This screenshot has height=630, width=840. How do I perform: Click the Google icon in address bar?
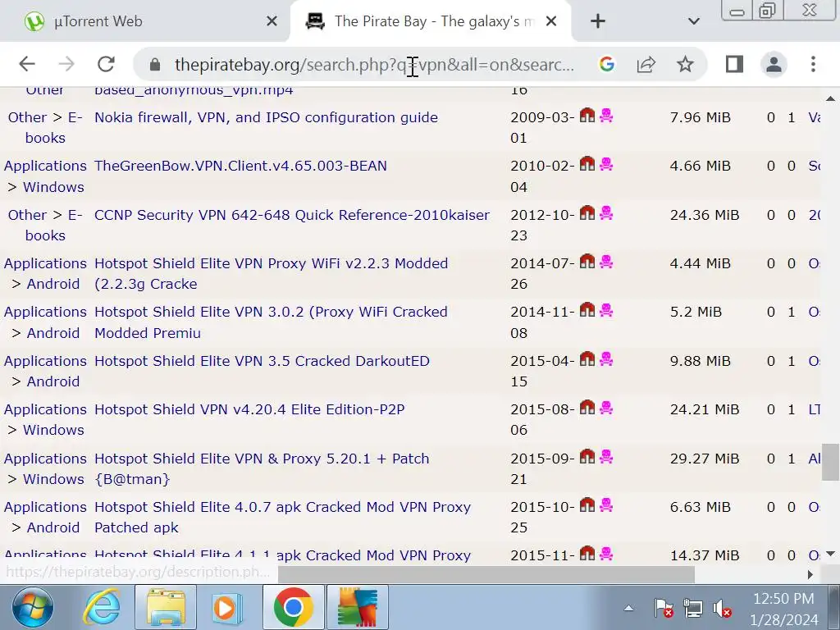point(606,64)
